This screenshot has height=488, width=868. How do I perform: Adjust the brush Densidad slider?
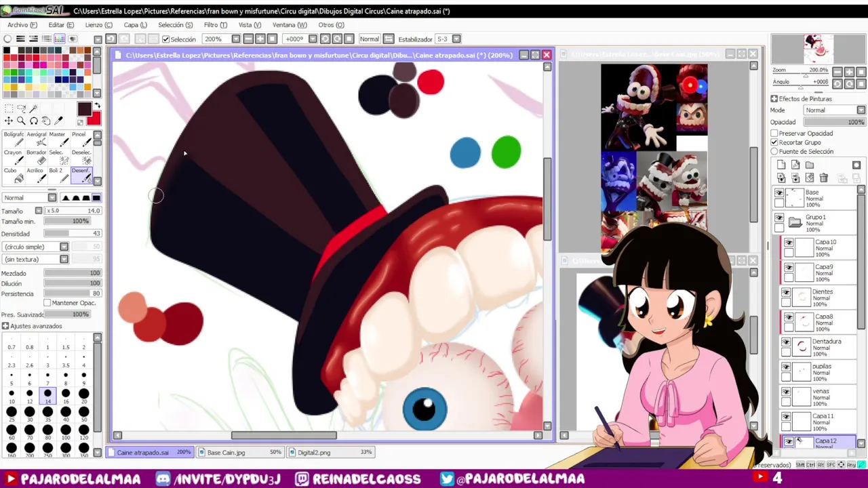[x=73, y=234]
